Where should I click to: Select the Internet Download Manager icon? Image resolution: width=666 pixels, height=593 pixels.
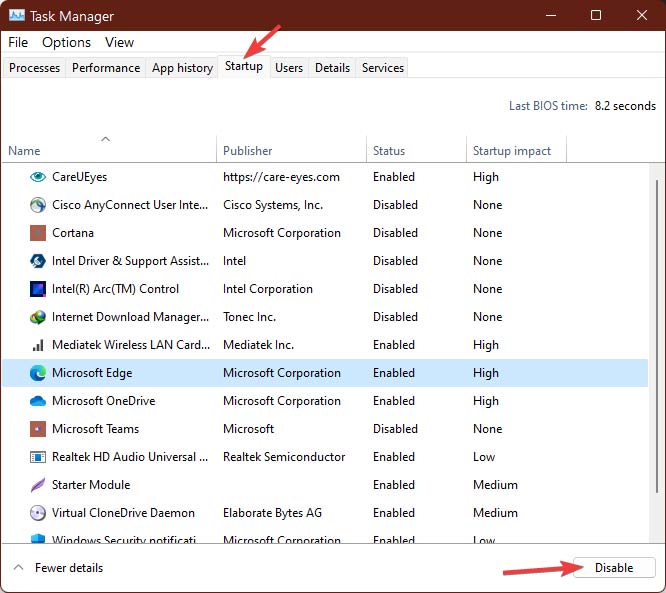pyautogui.click(x=38, y=317)
